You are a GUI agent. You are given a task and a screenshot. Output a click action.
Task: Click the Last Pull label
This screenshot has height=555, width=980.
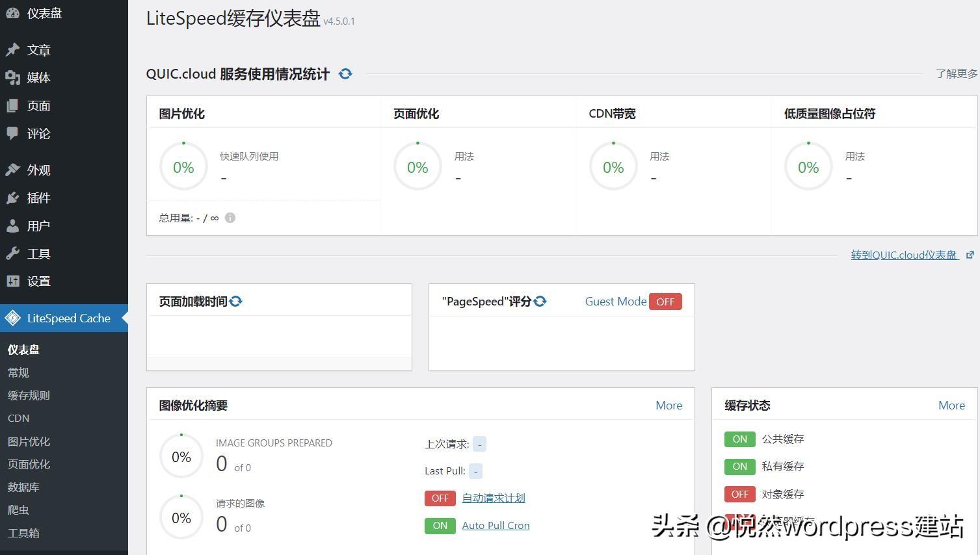445,471
